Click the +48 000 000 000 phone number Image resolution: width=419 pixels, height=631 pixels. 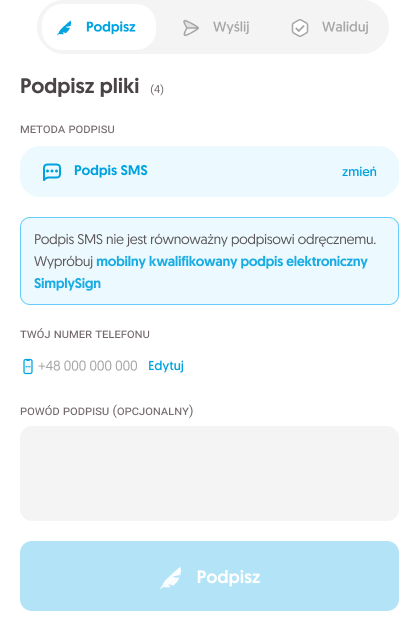tap(88, 366)
